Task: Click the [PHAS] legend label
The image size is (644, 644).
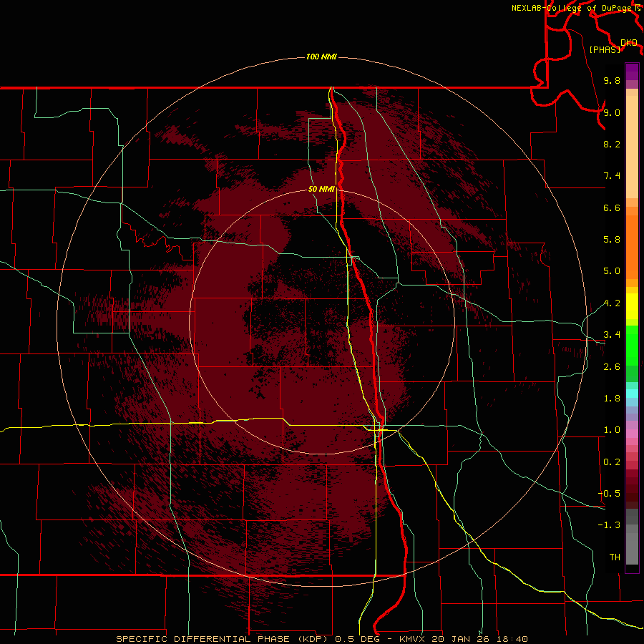Action: coord(605,49)
